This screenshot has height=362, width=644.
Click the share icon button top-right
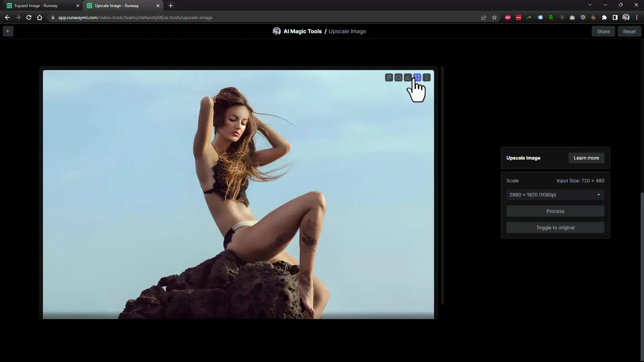[603, 31]
